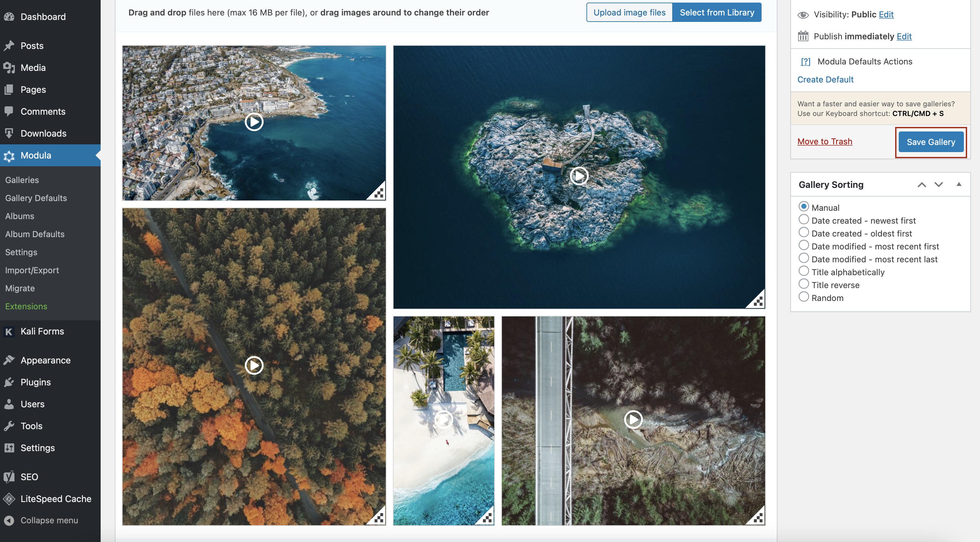This screenshot has height=542, width=980.
Task: Click play icon on coastal city image
Action: point(254,122)
